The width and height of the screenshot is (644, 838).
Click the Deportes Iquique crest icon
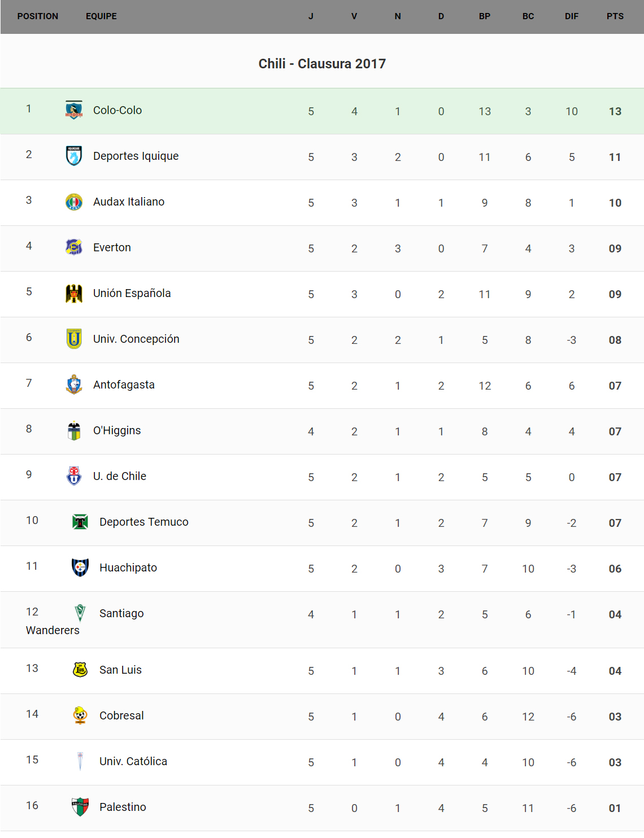coord(74,156)
